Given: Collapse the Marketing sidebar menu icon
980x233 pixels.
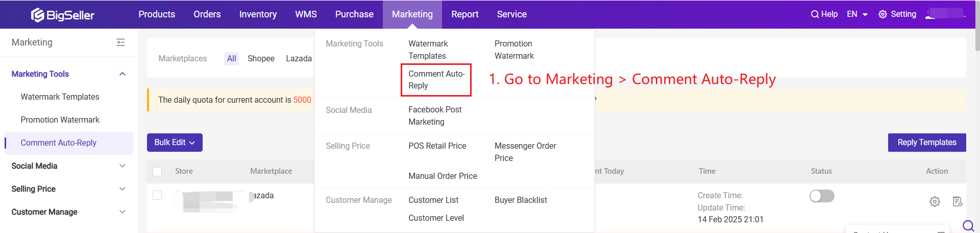Looking at the screenshot, I should click(120, 42).
